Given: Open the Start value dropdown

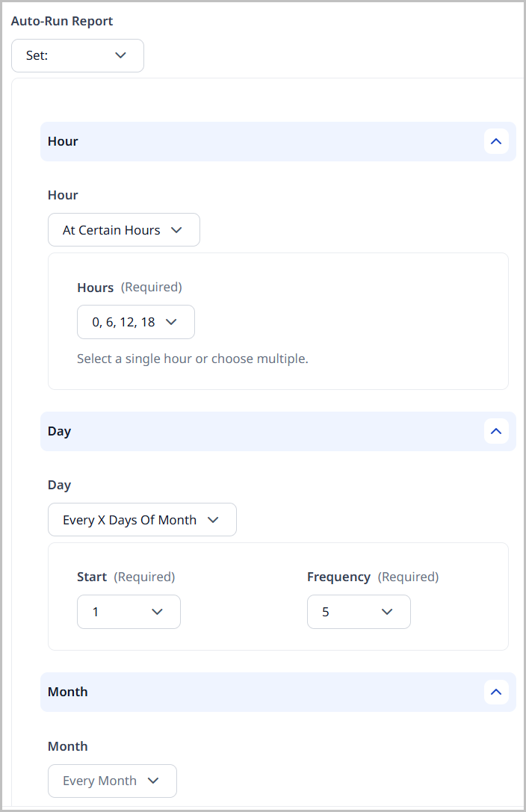Looking at the screenshot, I should tap(129, 611).
